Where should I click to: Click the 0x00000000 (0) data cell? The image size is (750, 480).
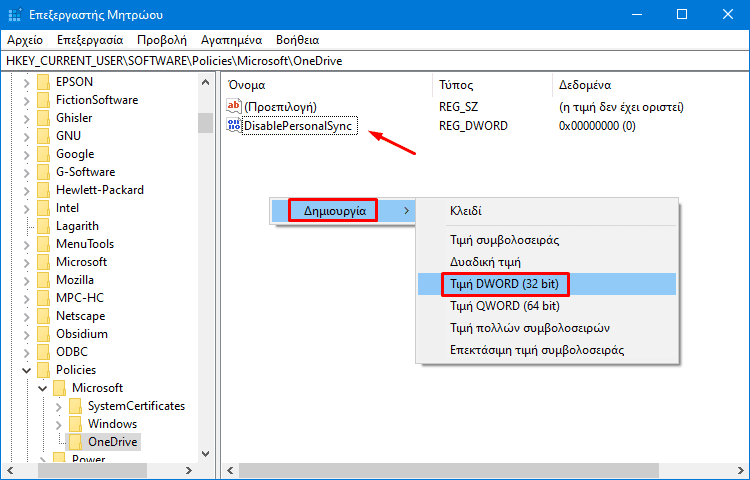point(597,126)
